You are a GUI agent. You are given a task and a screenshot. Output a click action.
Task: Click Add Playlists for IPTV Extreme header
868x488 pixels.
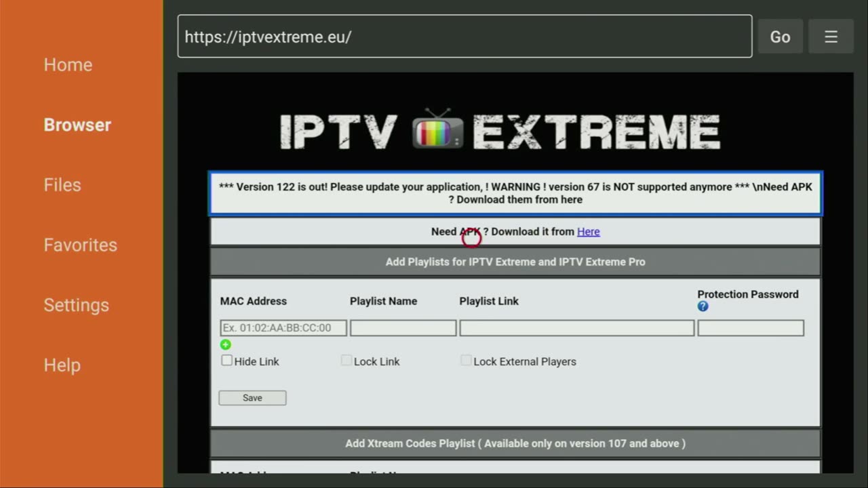click(515, 262)
